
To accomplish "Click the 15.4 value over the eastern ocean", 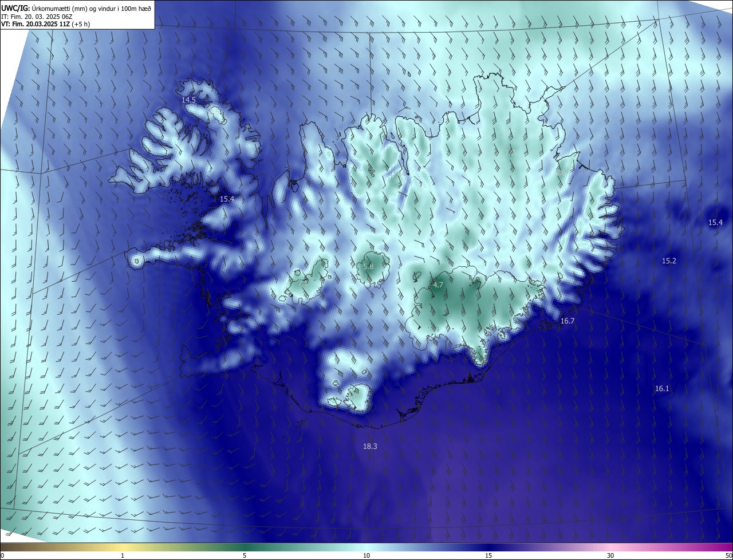I will click(715, 222).
